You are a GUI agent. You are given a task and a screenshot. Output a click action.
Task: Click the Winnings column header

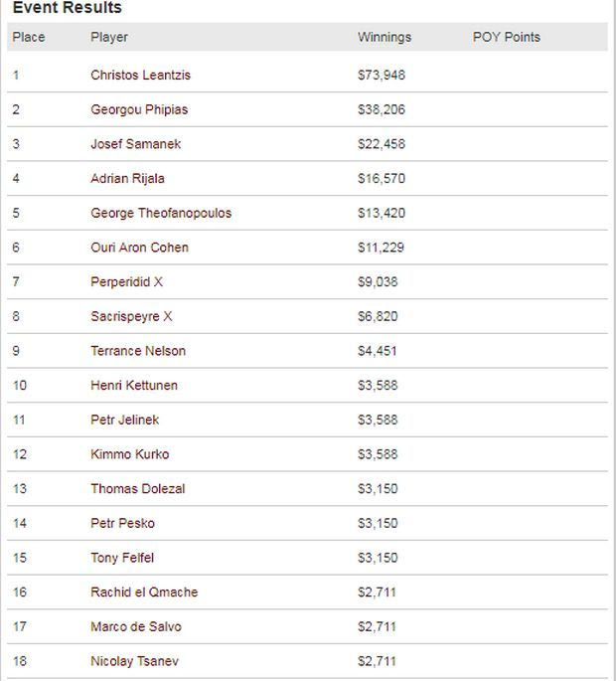[385, 37]
